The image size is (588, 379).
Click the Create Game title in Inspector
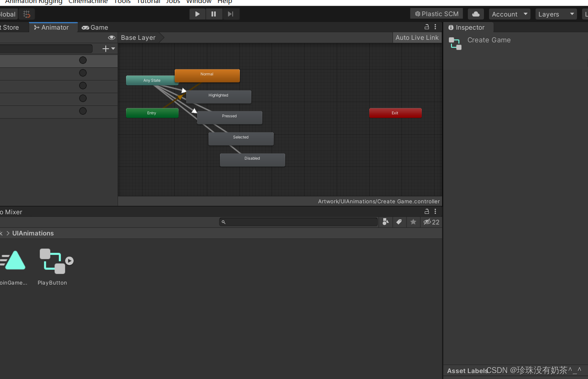[489, 40]
